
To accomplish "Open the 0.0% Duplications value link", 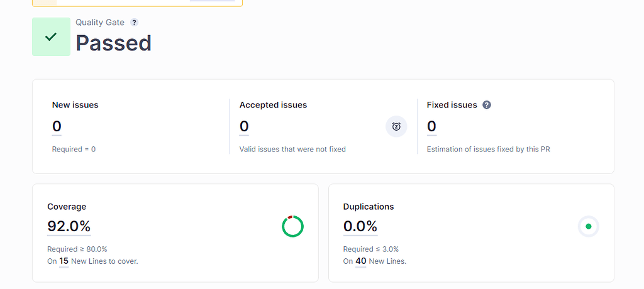I will [360, 226].
